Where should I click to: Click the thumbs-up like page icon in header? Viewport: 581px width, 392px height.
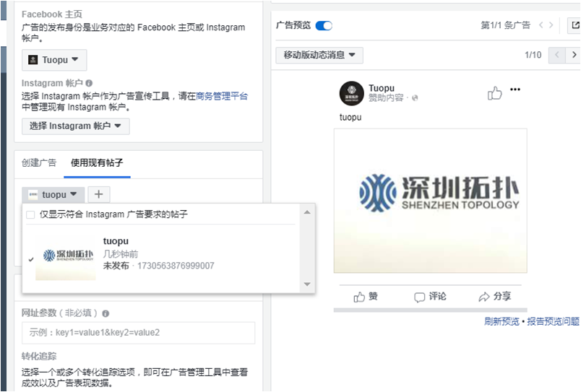495,93
